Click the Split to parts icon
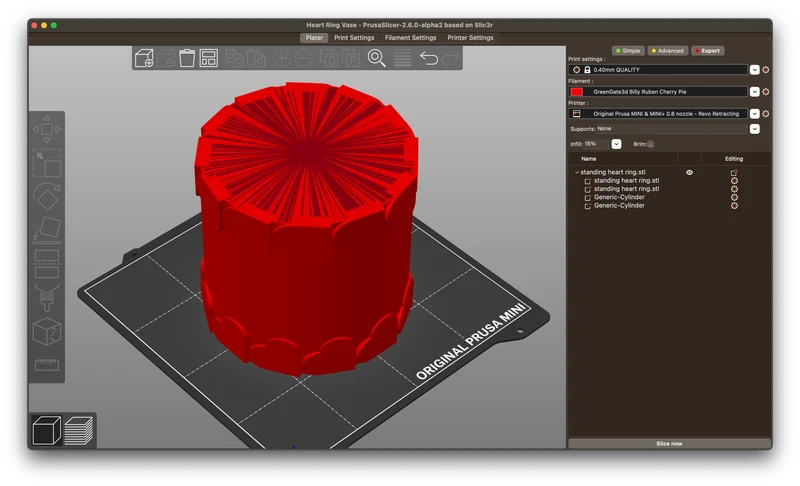Screen dimensions: 800x486 [x=351, y=58]
